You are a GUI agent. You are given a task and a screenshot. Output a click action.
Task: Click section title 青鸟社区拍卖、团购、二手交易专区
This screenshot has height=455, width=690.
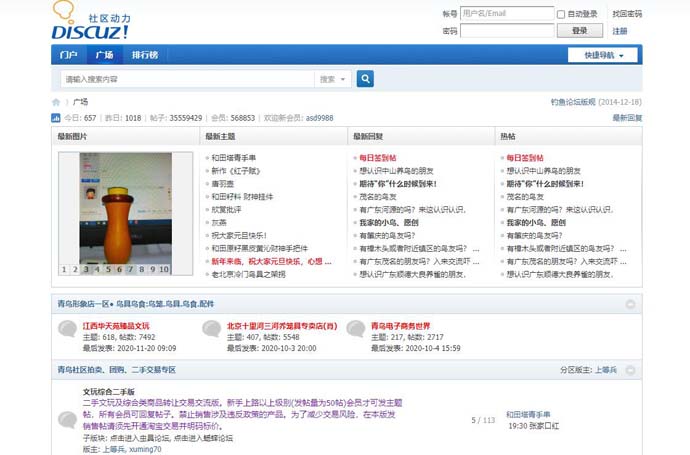click(x=117, y=370)
